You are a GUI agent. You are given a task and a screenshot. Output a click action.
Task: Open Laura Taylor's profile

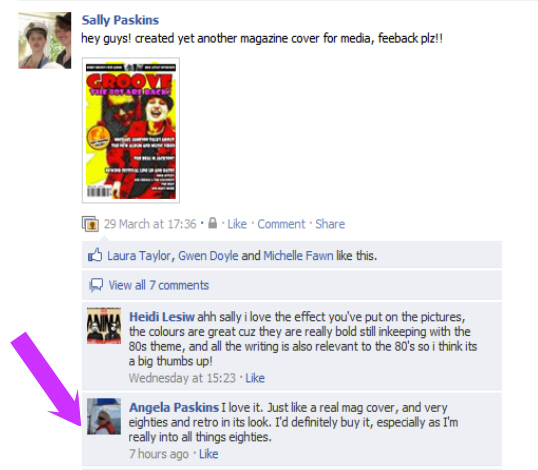point(139,256)
